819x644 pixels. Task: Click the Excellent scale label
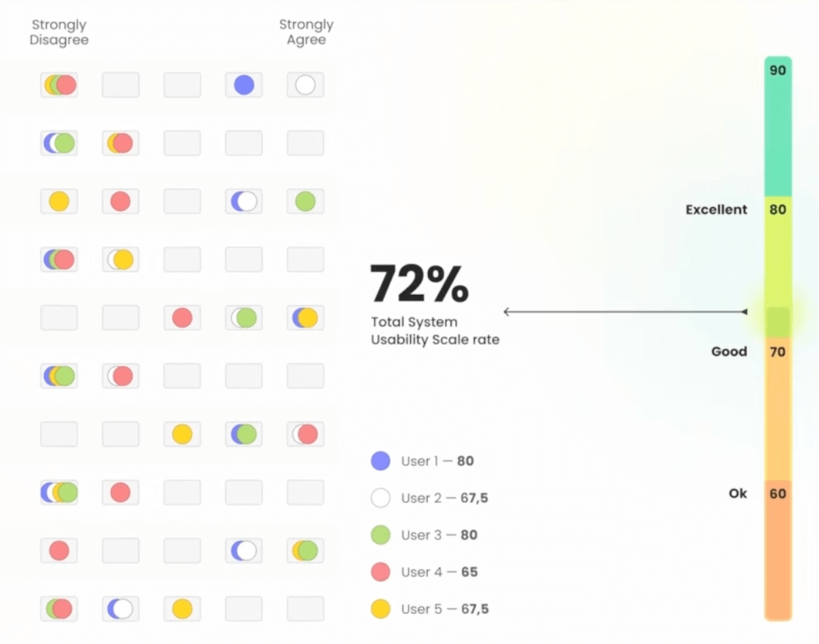click(716, 210)
